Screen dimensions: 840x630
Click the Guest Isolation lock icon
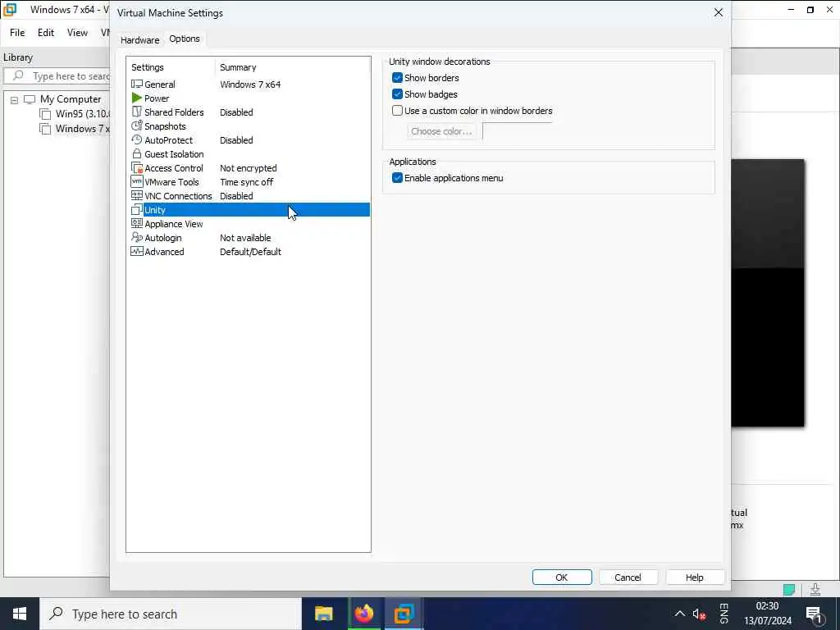click(137, 153)
